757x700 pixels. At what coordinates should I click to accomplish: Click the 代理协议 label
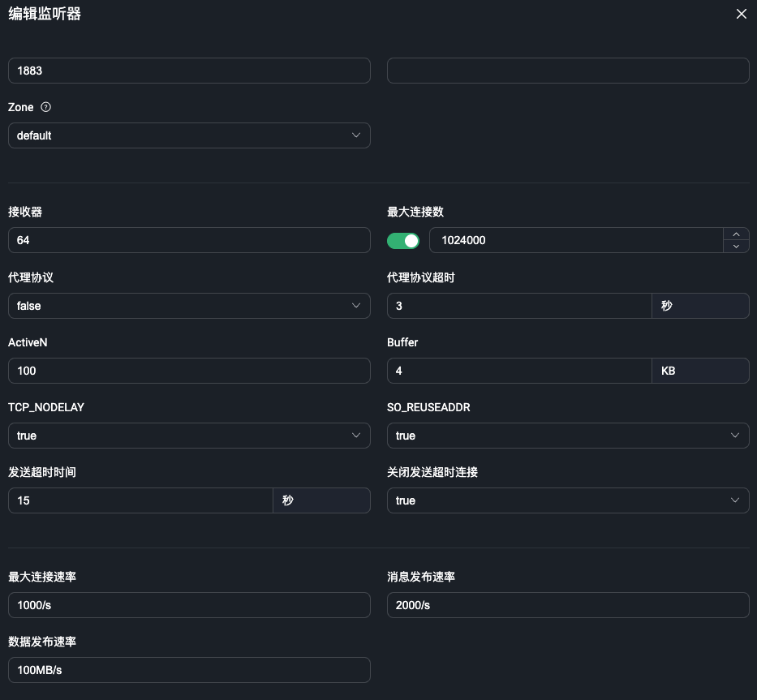31,277
